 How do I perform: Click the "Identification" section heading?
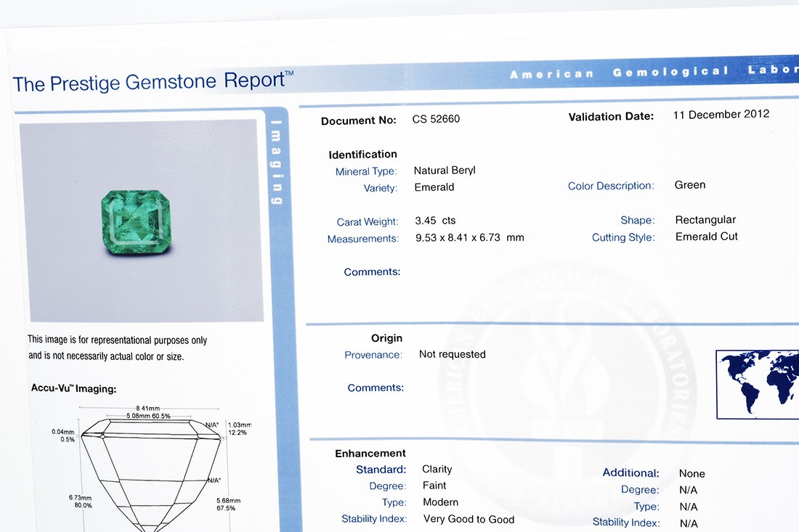click(x=362, y=155)
